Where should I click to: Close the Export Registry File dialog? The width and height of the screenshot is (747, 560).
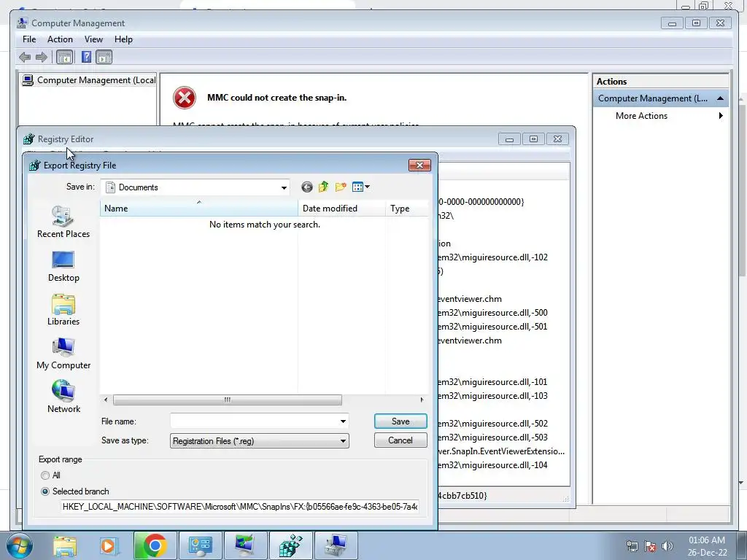point(419,166)
